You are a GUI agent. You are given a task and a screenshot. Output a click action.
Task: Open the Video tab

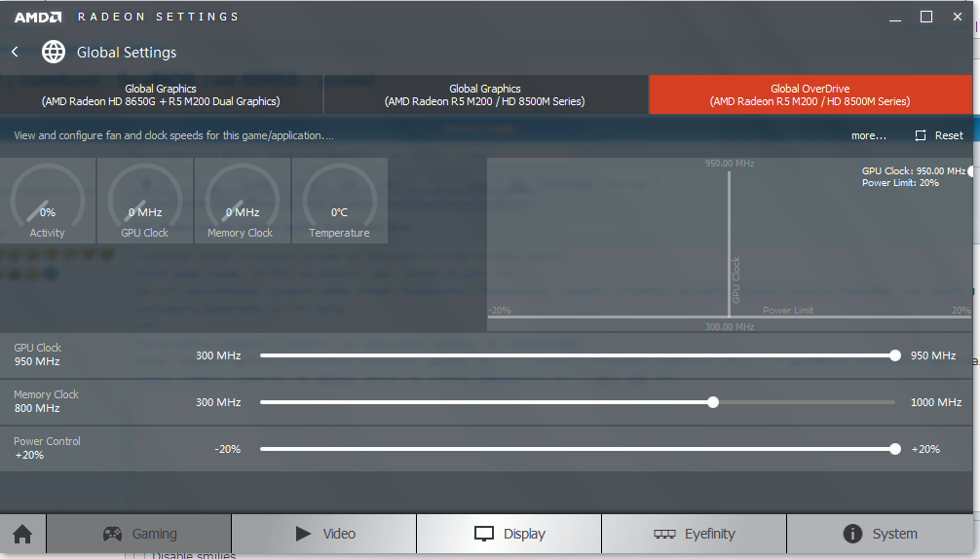coord(324,534)
